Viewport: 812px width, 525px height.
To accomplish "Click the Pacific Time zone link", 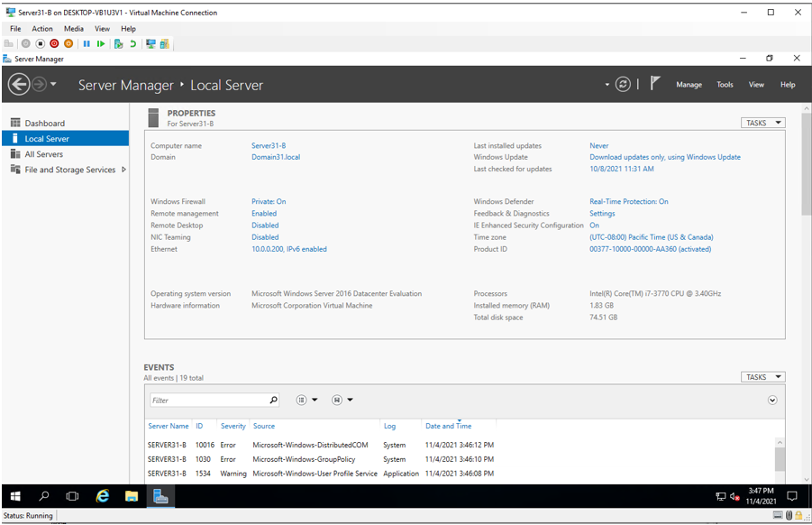I will (652, 237).
